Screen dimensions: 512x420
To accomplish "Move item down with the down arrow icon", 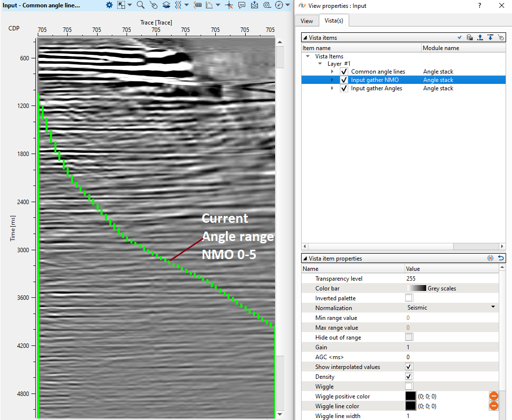I will click(x=490, y=37).
